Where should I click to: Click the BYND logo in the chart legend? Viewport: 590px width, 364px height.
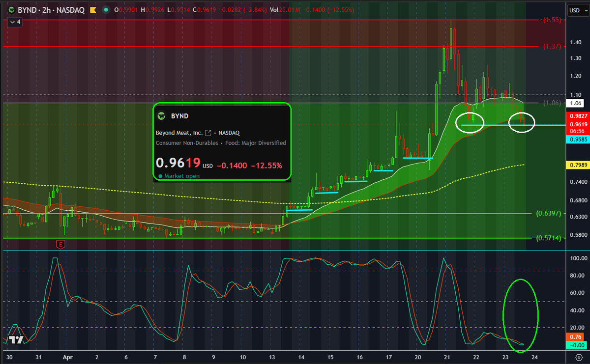(x=12, y=10)
